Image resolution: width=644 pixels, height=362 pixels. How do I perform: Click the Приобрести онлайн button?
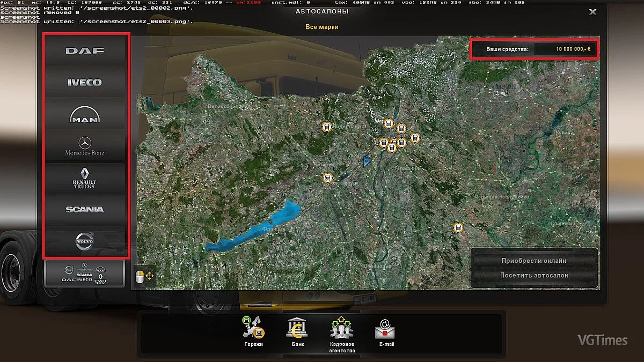tap(533, 261)
